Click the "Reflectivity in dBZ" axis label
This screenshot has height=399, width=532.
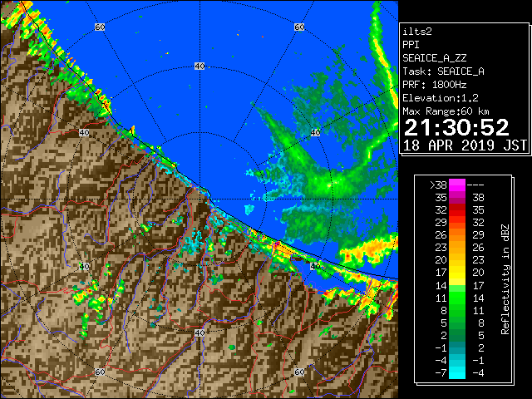[505, 279]
